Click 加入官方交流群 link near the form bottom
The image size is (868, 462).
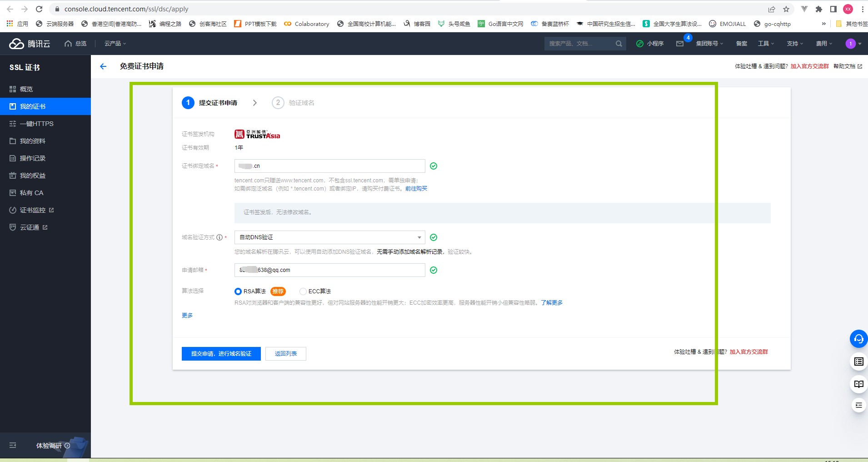click(748, 352)
